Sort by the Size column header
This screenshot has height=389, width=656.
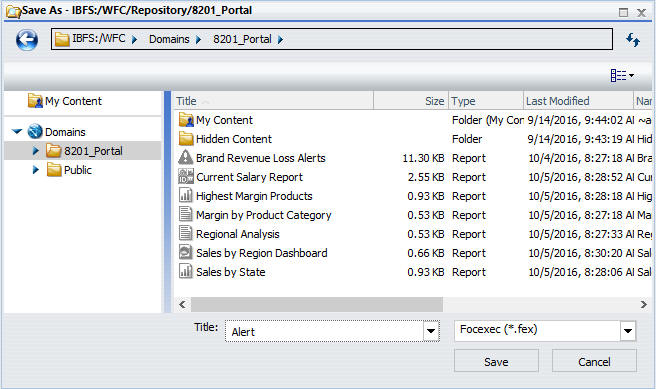click(411, 101)
